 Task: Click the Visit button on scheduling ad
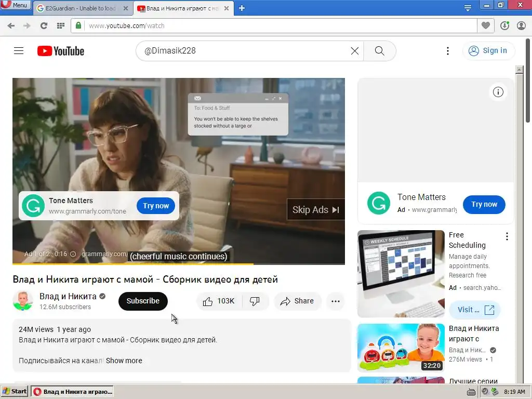[x=475, y=310]
